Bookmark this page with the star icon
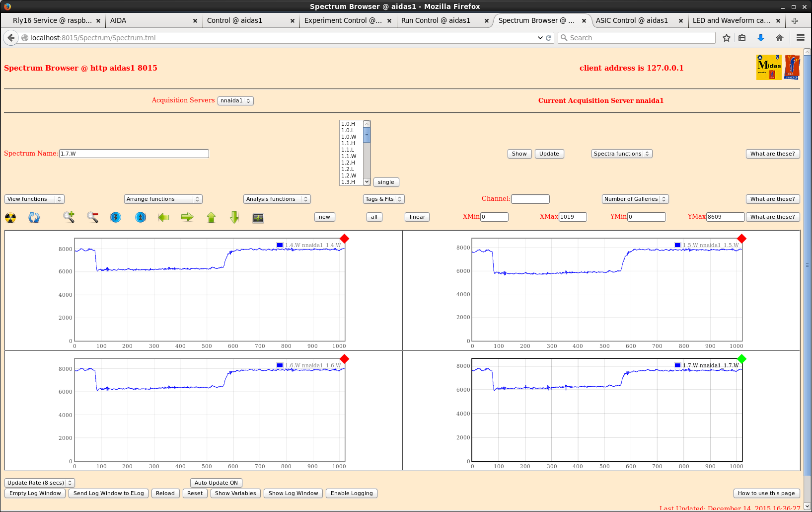Image resolution: width=812 pixels, height=512 pixels. tap(727, 38)
